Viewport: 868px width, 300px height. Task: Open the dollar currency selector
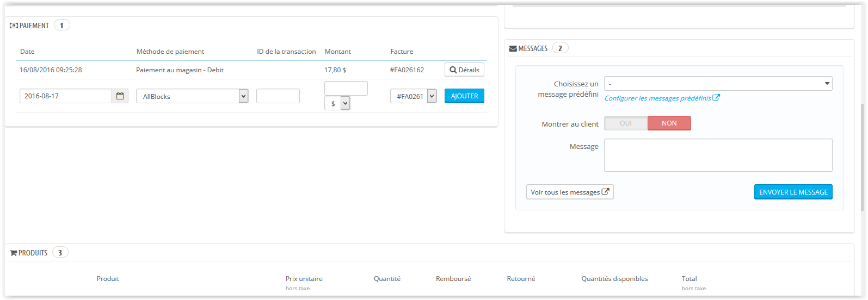tap(337, 103)
